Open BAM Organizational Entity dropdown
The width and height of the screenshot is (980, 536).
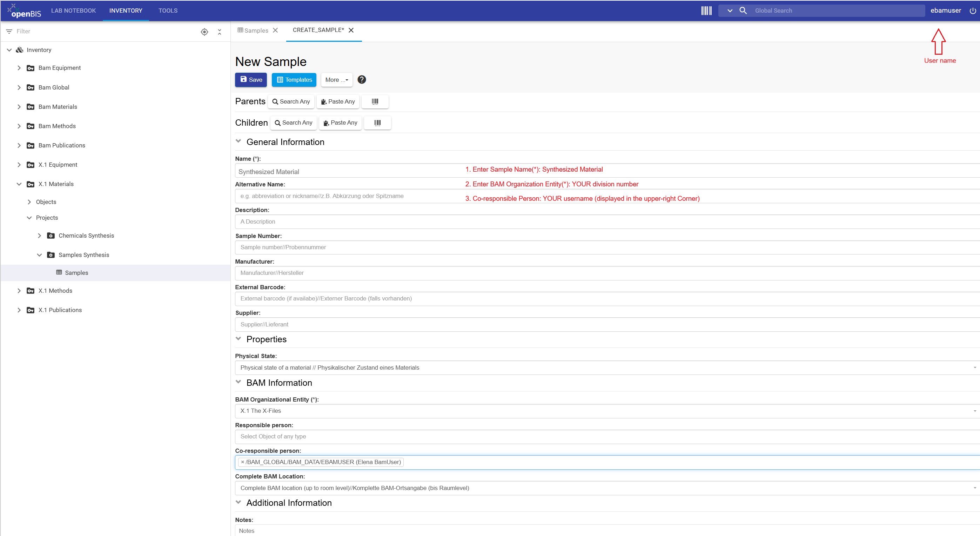click(607, 411)
